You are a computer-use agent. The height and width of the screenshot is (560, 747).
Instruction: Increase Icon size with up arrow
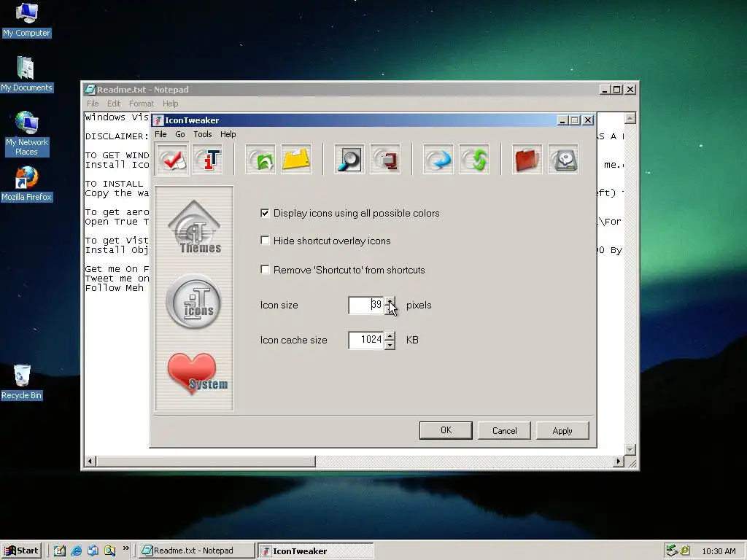coord(390,301)
